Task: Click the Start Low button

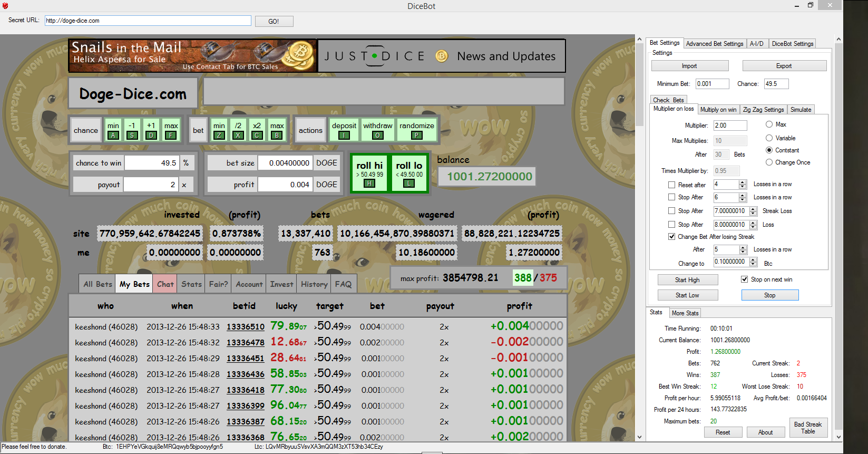Action: coord(688,295)
